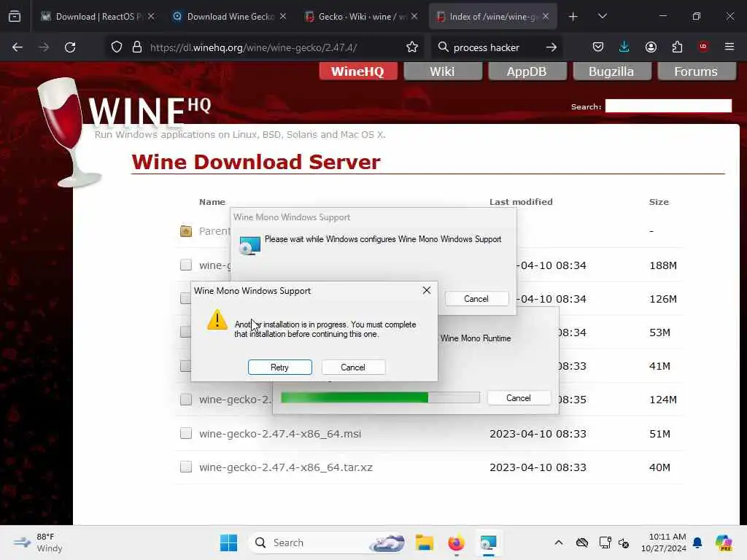Tick the checkbox on the 188M file row
Screen dimensions: 747x560
point(186,265)
